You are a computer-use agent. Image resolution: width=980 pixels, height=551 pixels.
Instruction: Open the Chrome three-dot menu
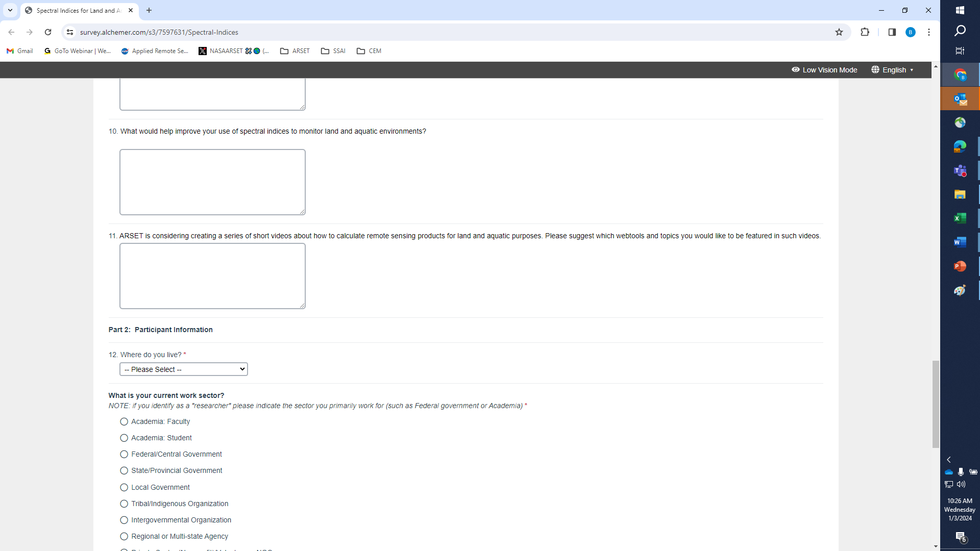[x=929, y=32]
